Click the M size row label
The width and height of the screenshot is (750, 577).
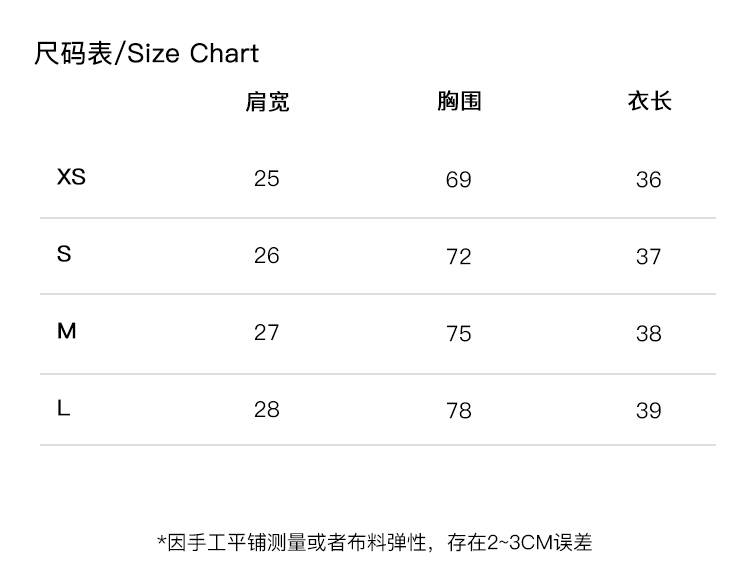66,331
